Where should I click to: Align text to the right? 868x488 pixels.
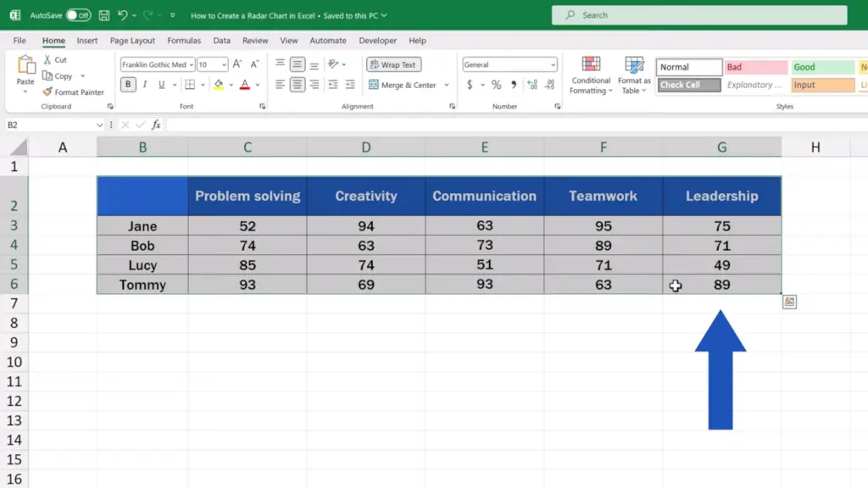314,85
